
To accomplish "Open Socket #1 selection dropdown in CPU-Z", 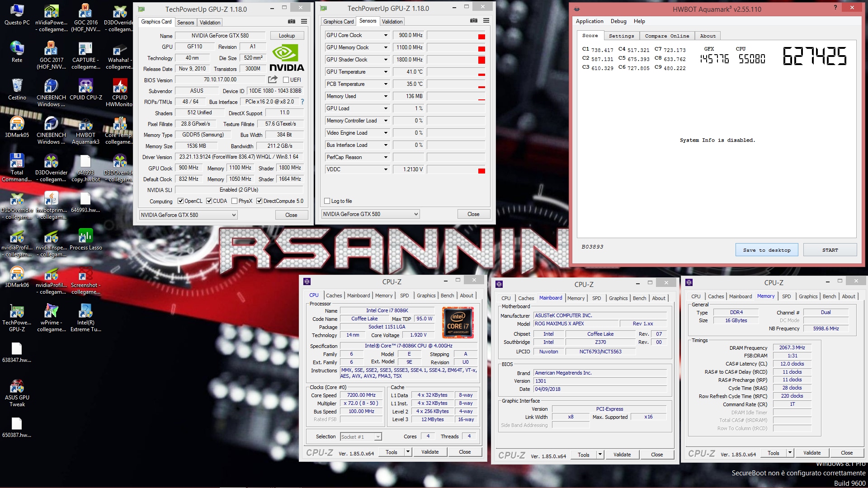I will pos(361,437).
